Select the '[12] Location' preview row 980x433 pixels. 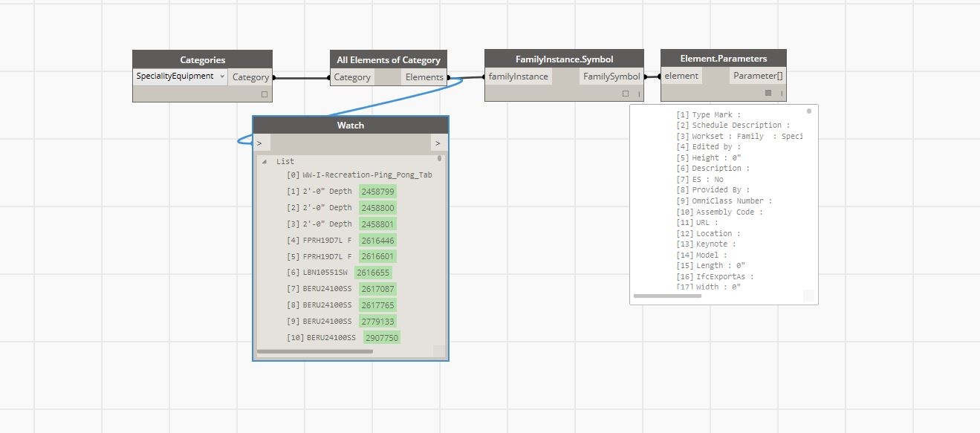pyautogui.click(x=709, y=233)
